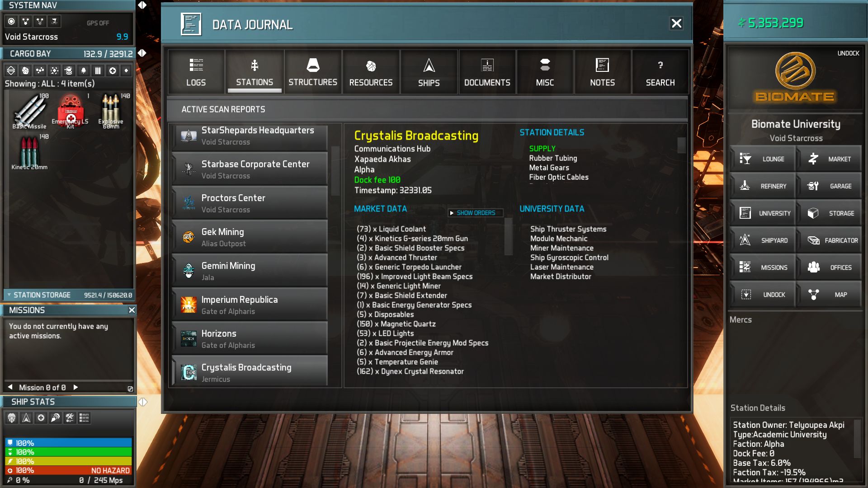Click the small Undock link above Biomate logo
The width and height of the screenshot is (868, 488).
click(848, 53)
